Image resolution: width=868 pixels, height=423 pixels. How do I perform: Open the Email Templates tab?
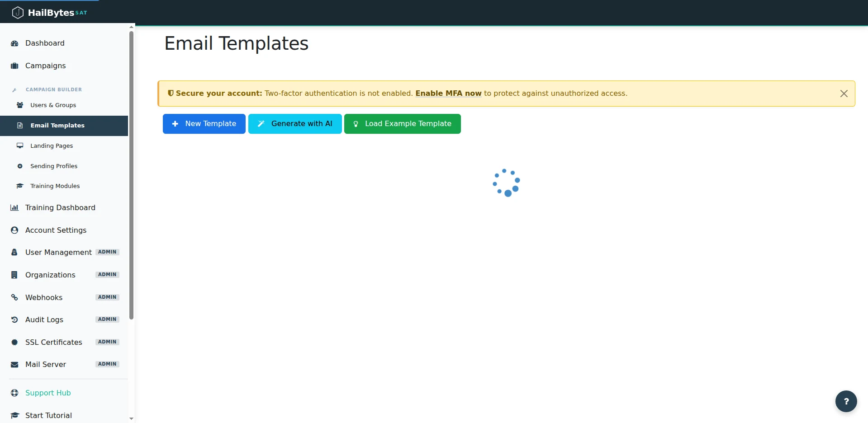pos(57,125)
